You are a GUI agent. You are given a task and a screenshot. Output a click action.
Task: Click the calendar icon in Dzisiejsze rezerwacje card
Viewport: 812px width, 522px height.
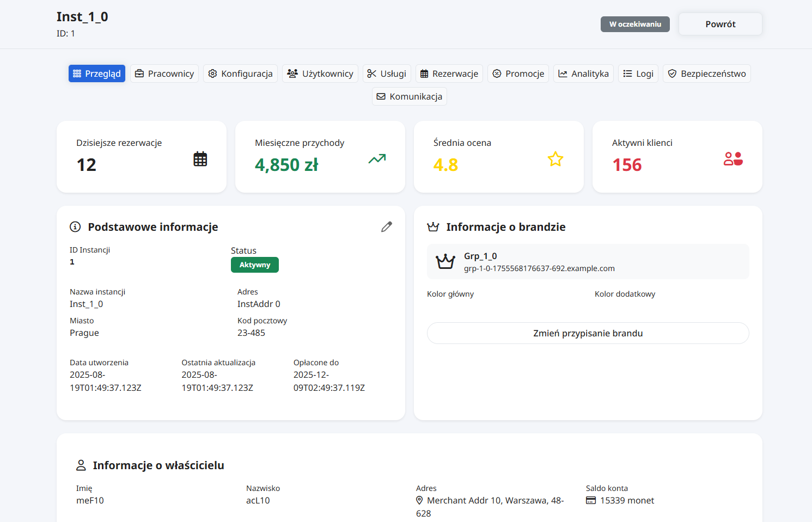tap(200, 159)
